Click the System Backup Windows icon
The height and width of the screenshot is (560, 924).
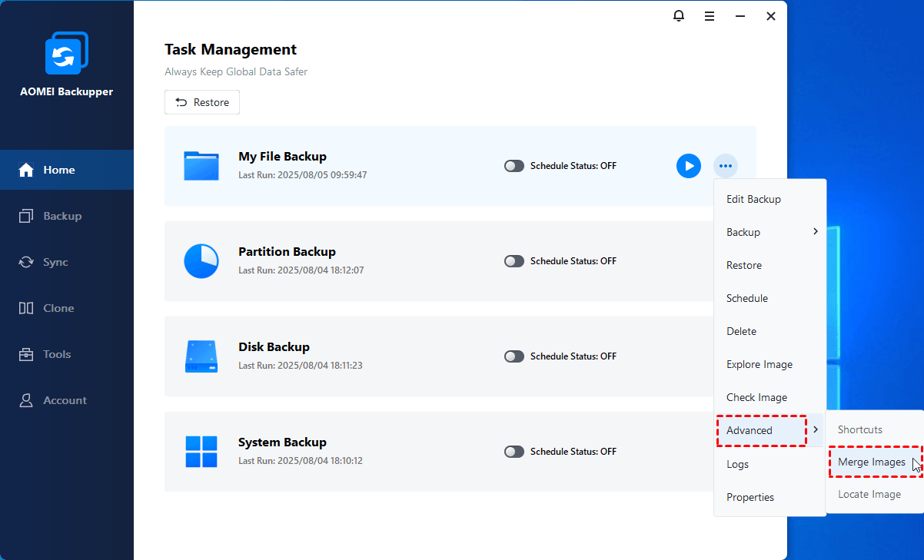point(201,452)
